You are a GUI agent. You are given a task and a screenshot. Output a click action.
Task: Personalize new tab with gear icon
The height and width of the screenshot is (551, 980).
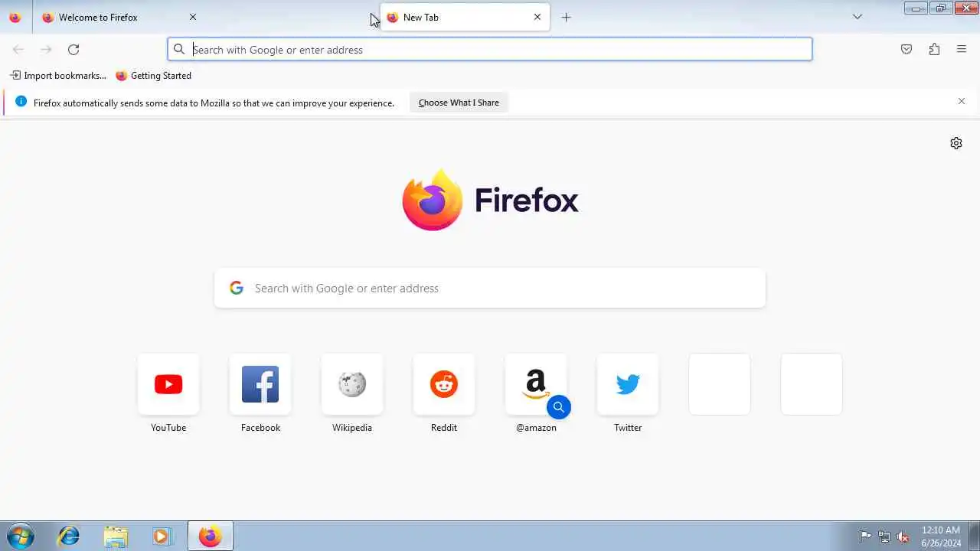(956, 143)
